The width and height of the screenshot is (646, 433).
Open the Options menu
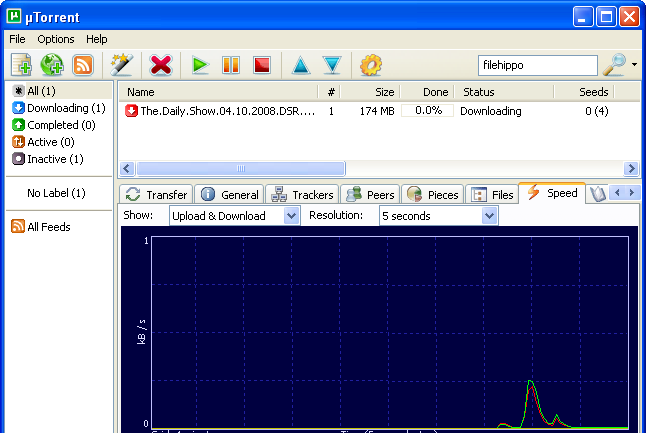[56, 39]
